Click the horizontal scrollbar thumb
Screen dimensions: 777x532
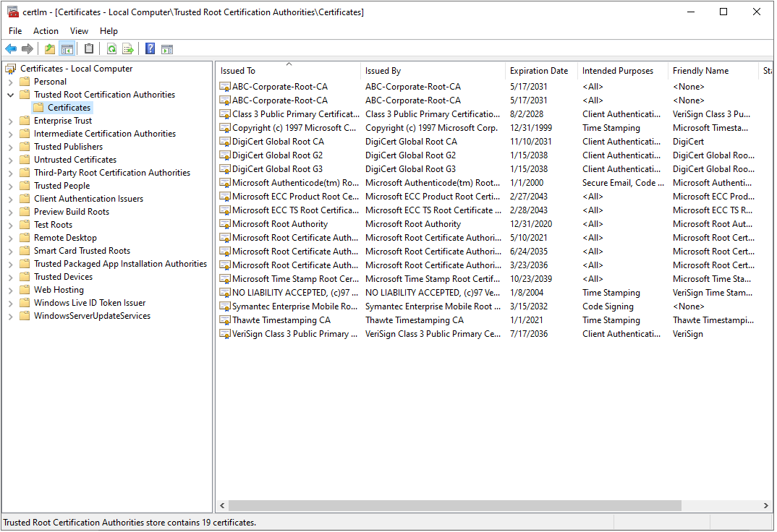tap(455, 505)
